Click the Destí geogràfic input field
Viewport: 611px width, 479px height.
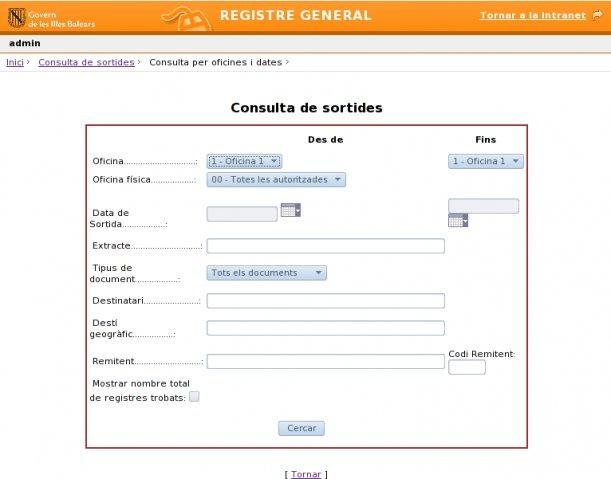click(x=325, y=328)
